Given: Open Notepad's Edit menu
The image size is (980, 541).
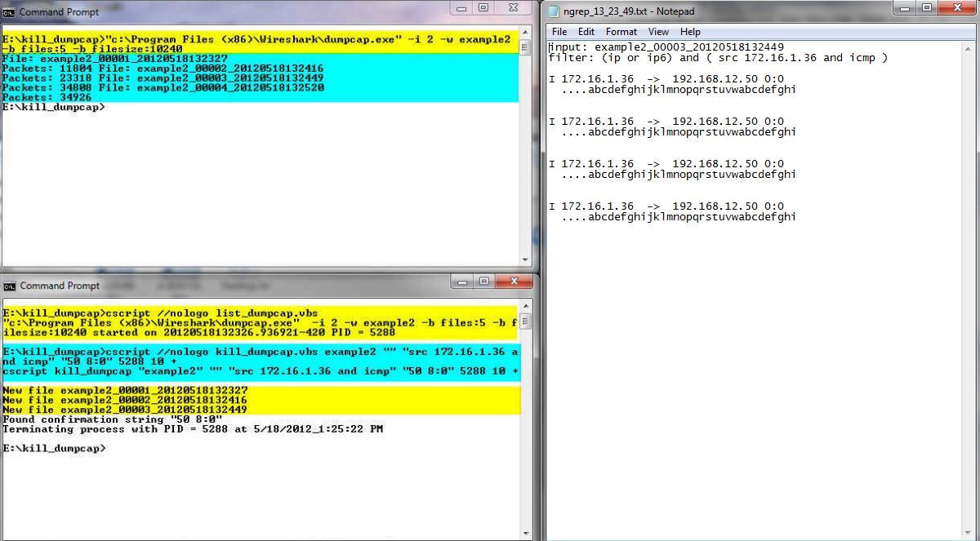Looking at the screenshot, I should [586, 32].
